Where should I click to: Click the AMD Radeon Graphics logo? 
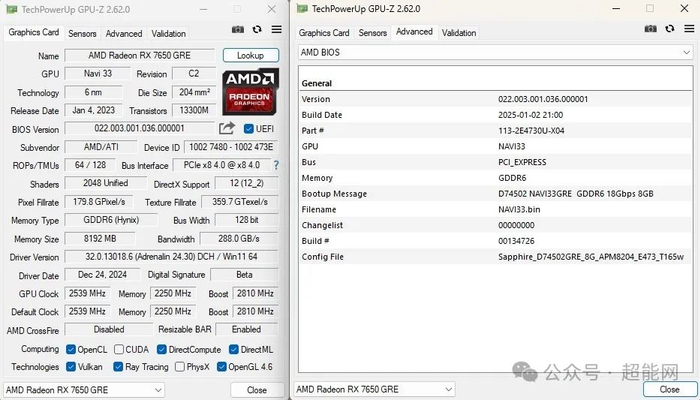click(x=250, y=92)
